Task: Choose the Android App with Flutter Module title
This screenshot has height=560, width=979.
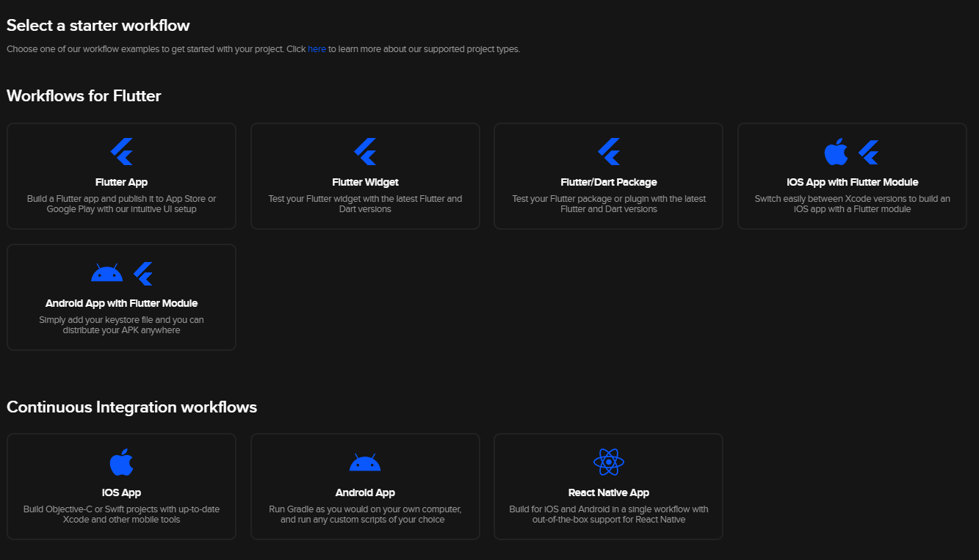Action: 121,303
